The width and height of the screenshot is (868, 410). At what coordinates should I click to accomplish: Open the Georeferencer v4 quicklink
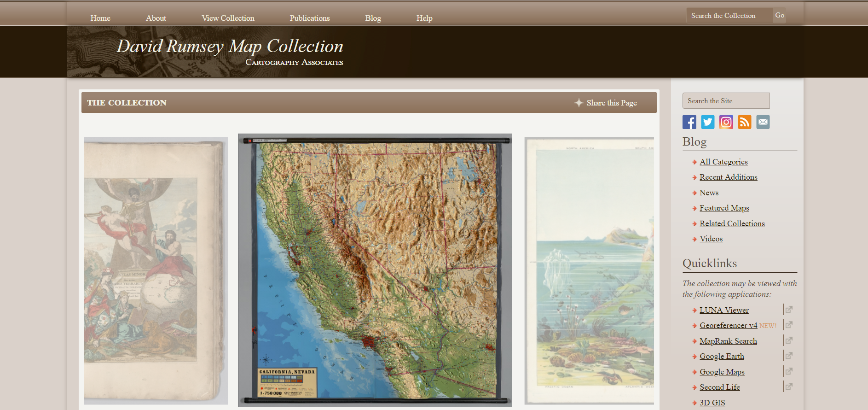pyautogui.click(x=728, y=325)
